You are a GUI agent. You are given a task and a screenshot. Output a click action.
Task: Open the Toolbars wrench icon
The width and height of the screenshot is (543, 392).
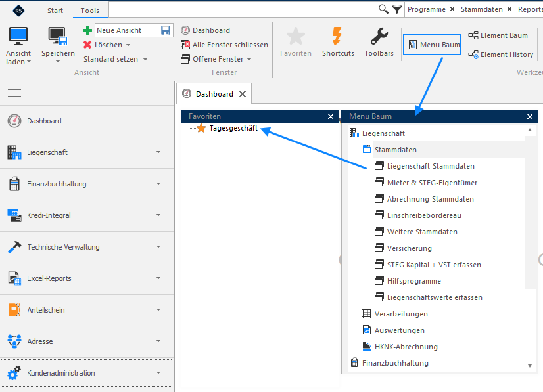[x=379, y=36]
